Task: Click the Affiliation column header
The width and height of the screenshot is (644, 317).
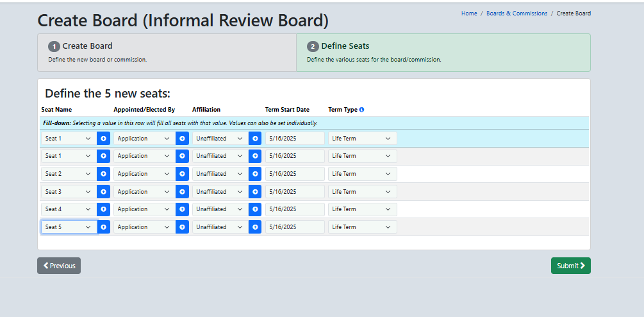Action: (206, 110)
